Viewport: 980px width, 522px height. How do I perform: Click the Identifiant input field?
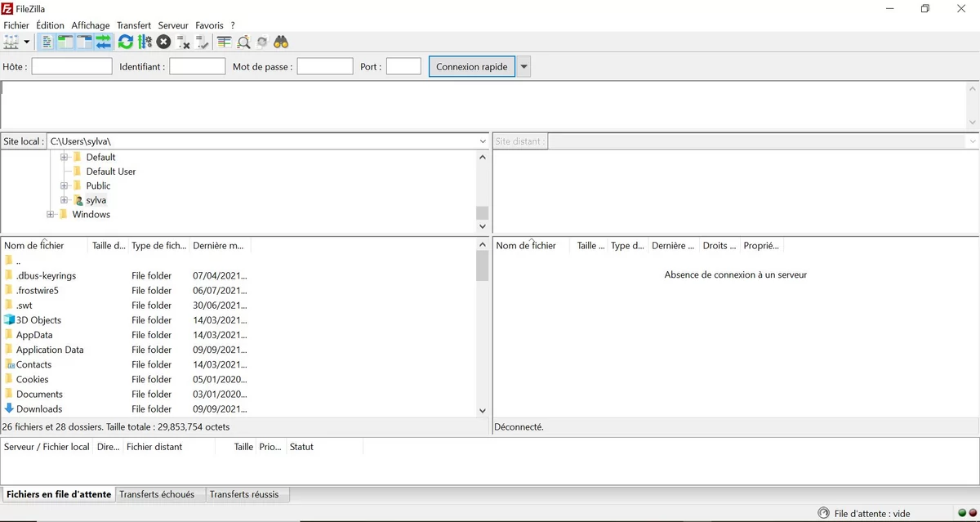click(x=197, y=66)
